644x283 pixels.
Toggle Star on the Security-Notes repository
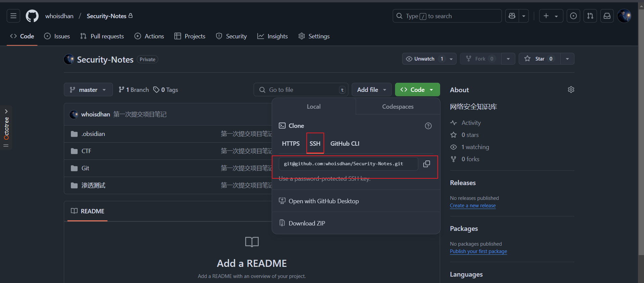539,59
